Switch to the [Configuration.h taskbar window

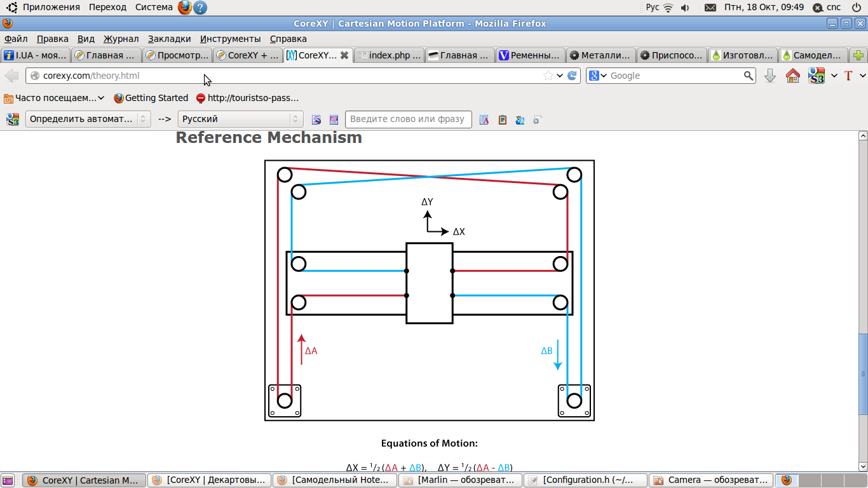[585, 480]
